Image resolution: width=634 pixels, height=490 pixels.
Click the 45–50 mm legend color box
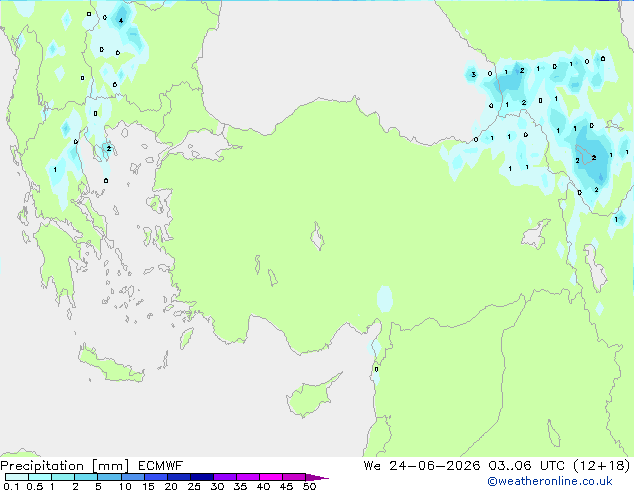click(294, 477)
